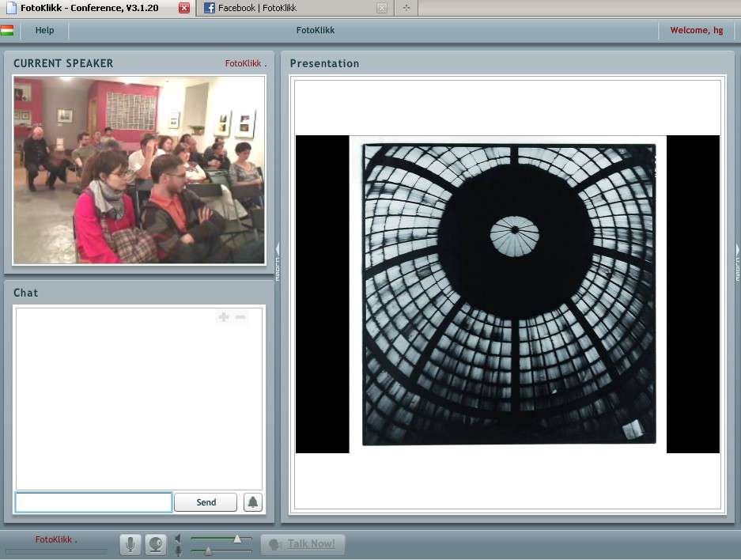Viewport: 741px width, 560px height.
Task: Click the 'Chat' panel heading
Action: [x=26, y=293]
